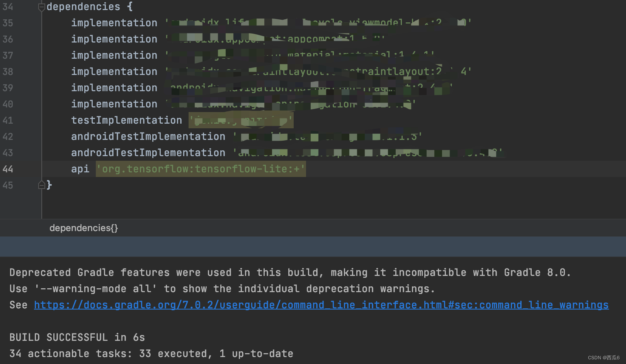The width and height of the screenshot is (626, 364).
Task: Click the dependencies keyword on line 34
Action: [x=83, y=7]
